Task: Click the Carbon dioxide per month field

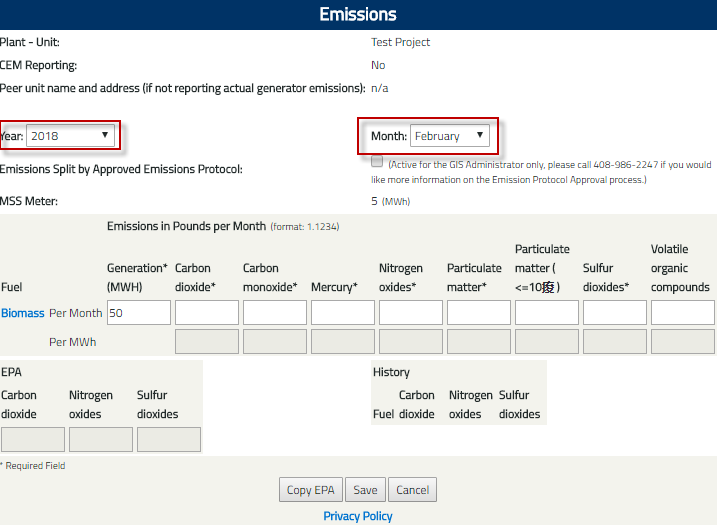Action: point(206,313)
